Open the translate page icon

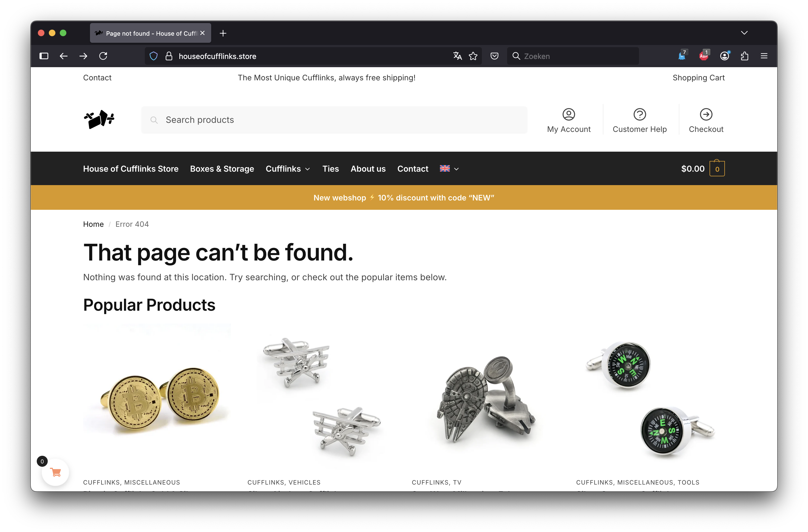click(458, 56)
